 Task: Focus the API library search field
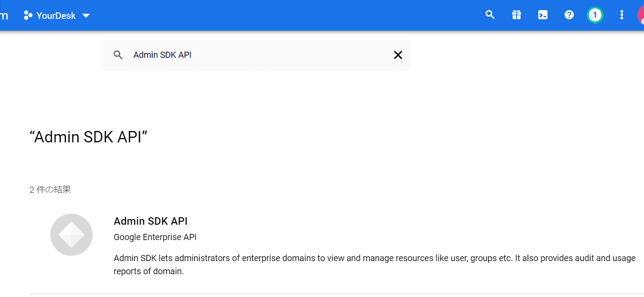tap(256, 55)
